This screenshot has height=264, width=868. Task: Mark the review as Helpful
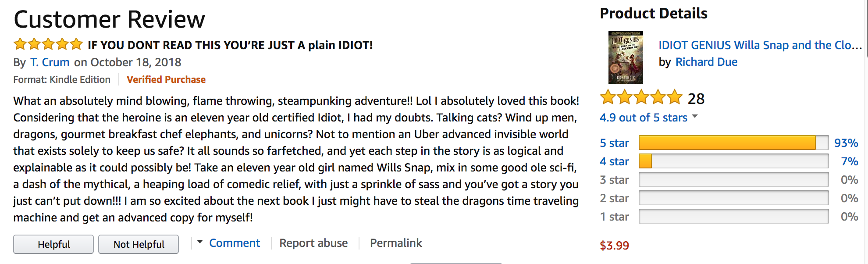pyautogui.click(x=53, y=244)
